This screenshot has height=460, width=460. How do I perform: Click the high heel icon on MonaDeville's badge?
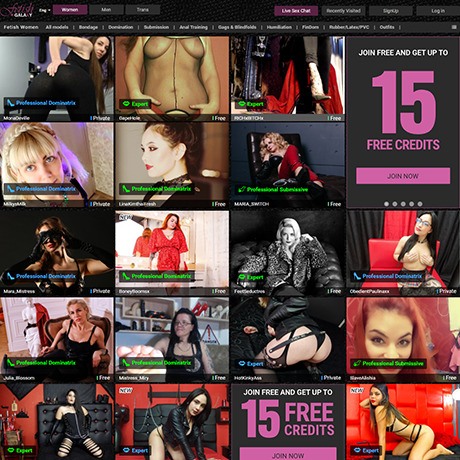(10, 103)
